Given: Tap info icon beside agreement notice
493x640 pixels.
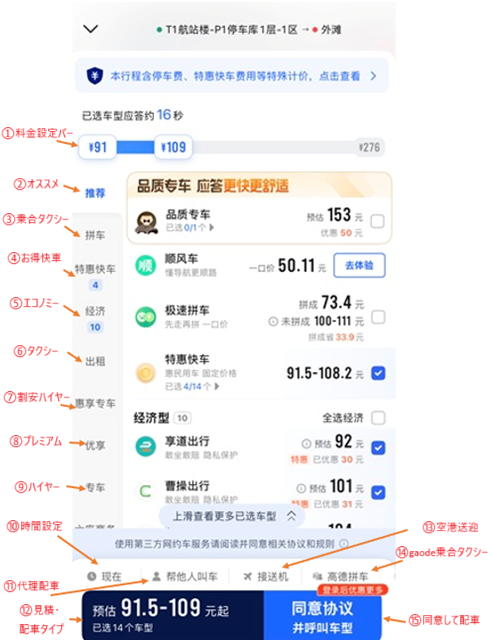Looking at the screenshot, I should 344,544.
